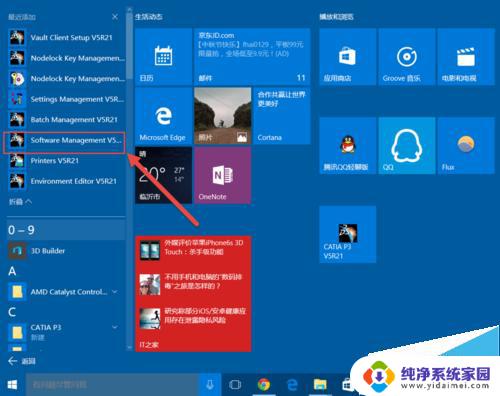
Task: Launch OneNote tile
Action: pyautogui.click(x=222, y=175)
